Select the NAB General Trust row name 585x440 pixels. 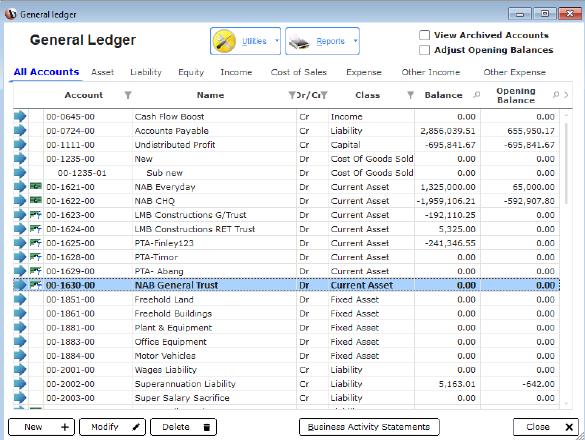(x=176, y=285)
